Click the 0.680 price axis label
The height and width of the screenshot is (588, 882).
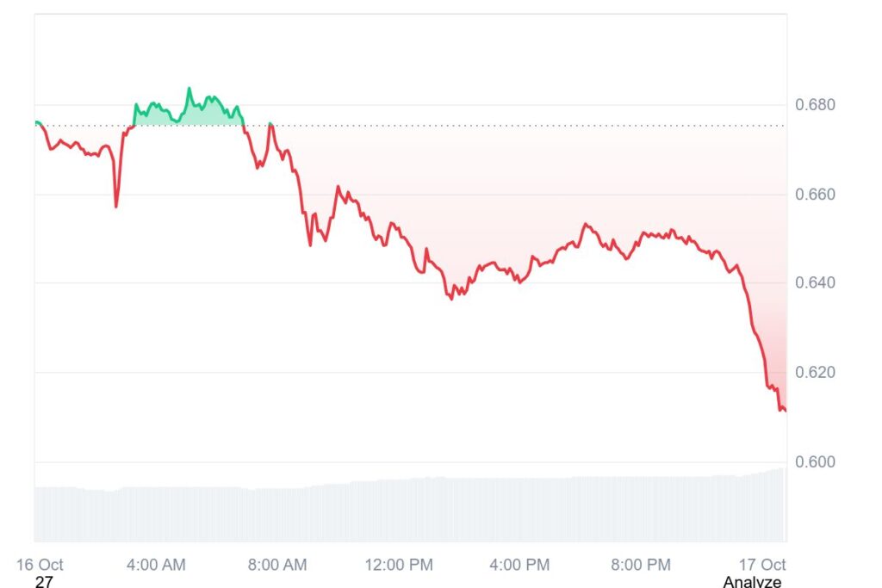pyautogui.click(x=815, y=105)
